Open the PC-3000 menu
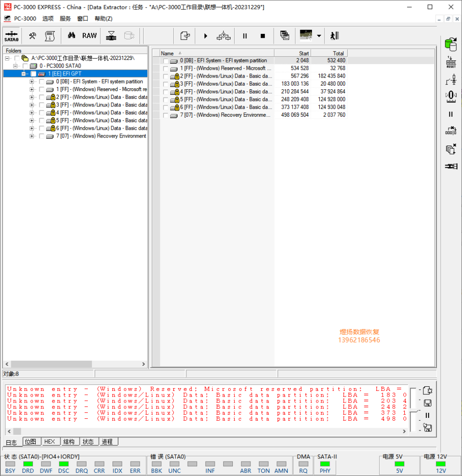The image size is (462, 476). [x=25, y=19]
